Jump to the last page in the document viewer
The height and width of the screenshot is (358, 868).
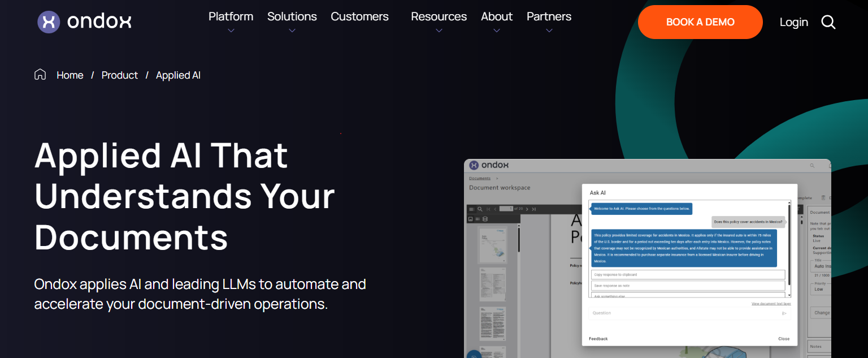click(534, 209)
